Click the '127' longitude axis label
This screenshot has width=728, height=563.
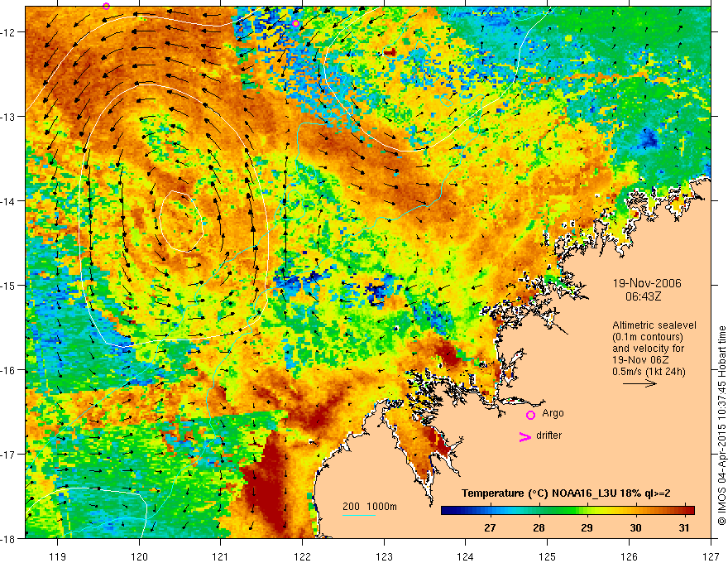711,556
